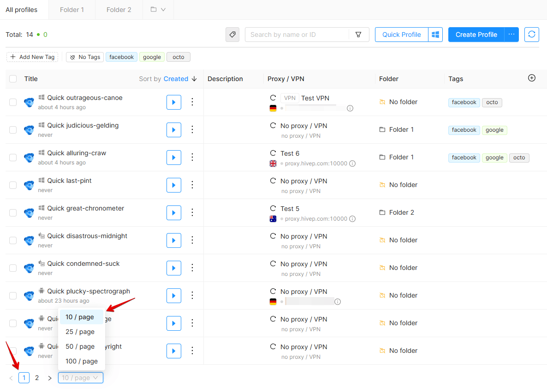Choose 100 / page option
Viewport: 547px width, 392px height.
tap(82, 361)
